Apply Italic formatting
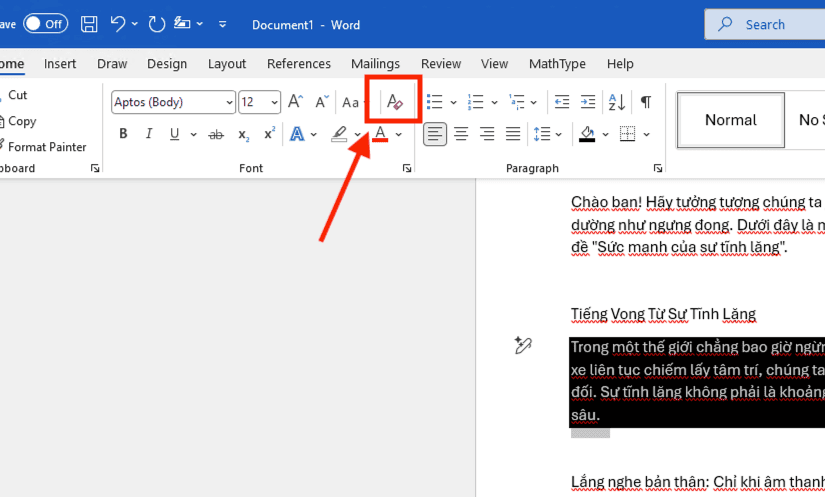This screenshot has height=497, width=825. coord(149,134)
